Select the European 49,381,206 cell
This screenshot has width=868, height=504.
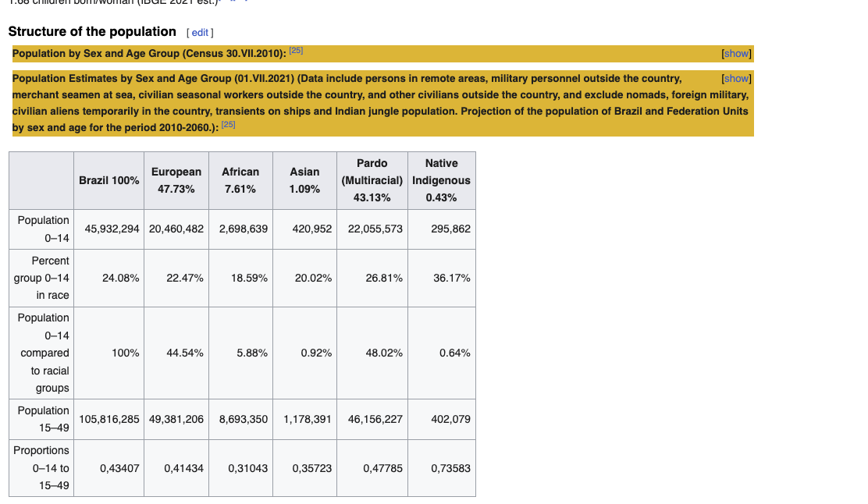click(176, 420)
